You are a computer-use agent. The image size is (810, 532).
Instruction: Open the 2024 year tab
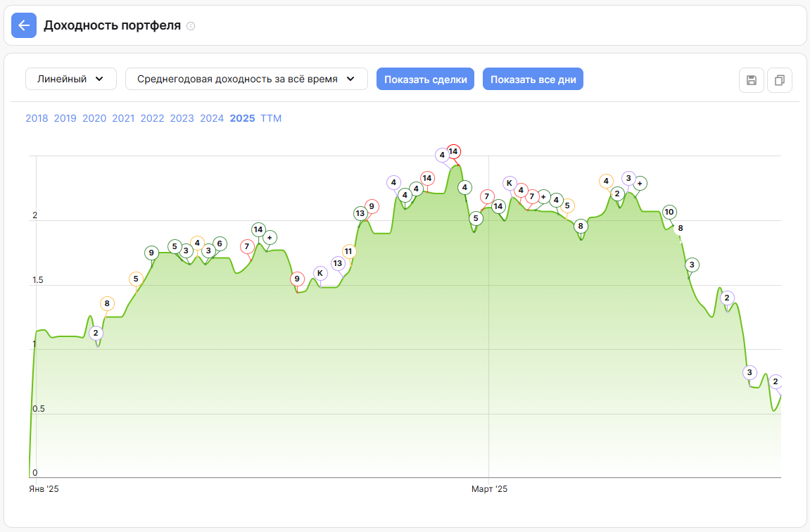[x=212, y=118]
